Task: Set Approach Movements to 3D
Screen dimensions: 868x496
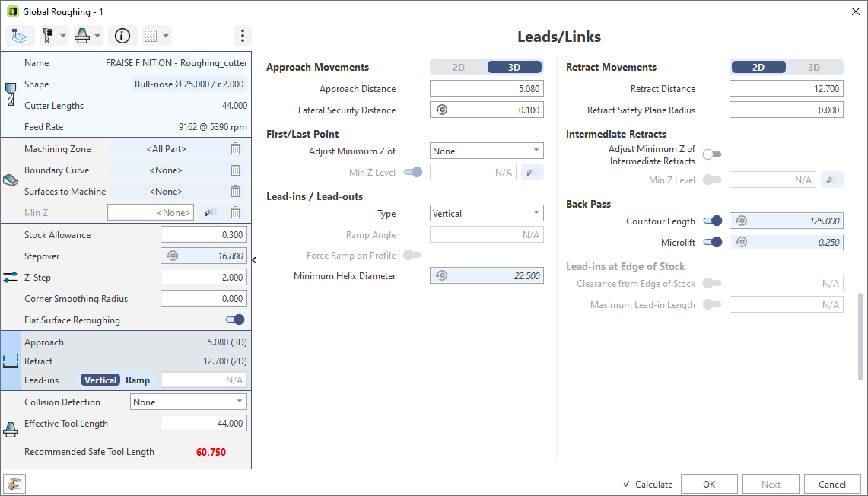Action: pos(514,67)
